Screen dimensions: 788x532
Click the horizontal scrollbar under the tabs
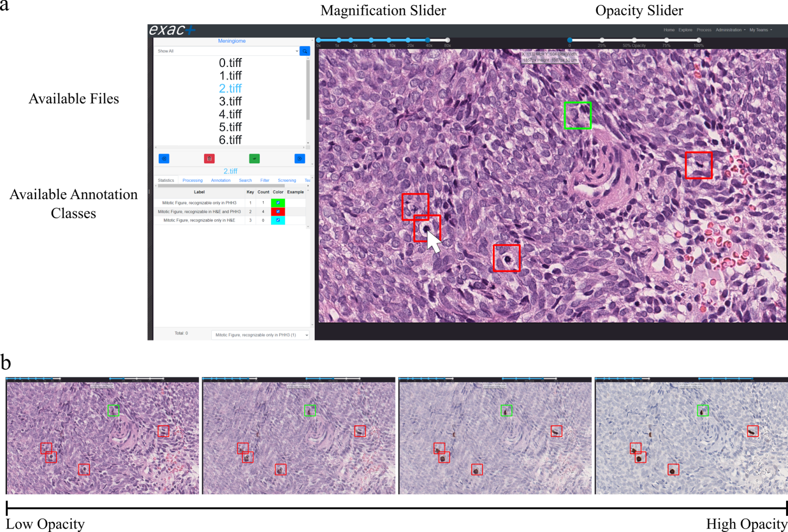[221, 186]
